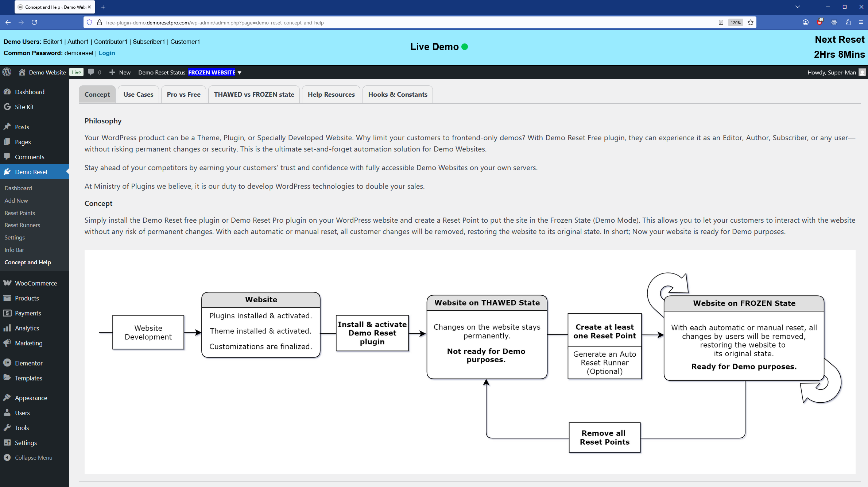Open WooCommerce from the sidebar
This screenshot has height=487, width=868.
click(36, 283)
